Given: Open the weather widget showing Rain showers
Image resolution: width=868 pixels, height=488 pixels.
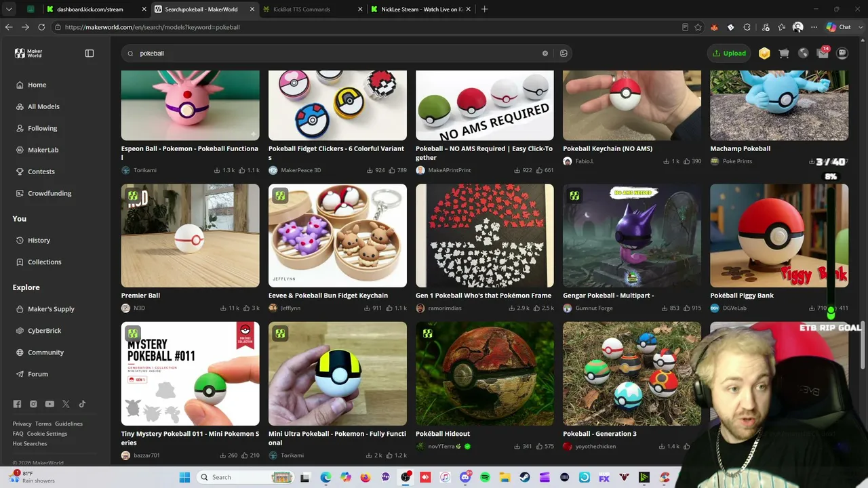Looking at the screenshot, I should [31, 477].
